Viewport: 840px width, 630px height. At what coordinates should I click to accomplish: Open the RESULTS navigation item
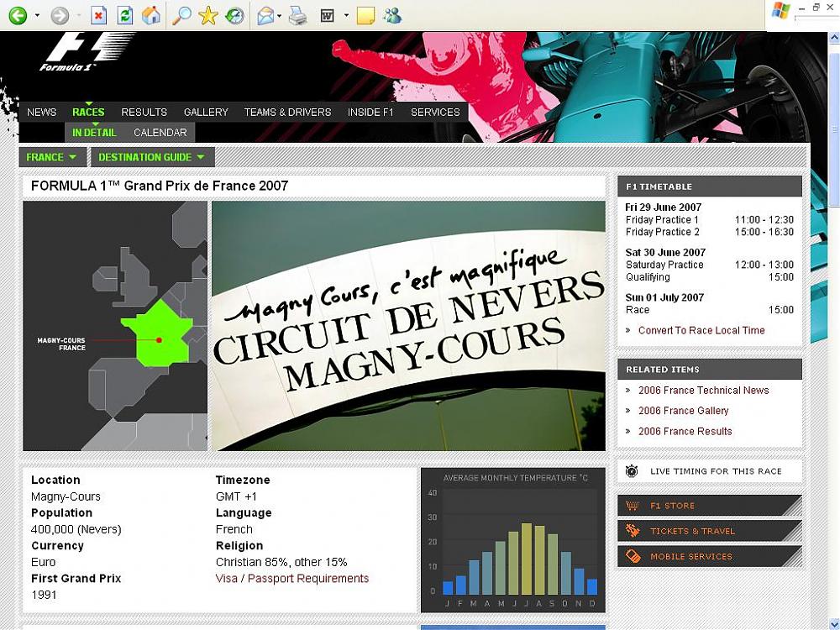(144, 112)
